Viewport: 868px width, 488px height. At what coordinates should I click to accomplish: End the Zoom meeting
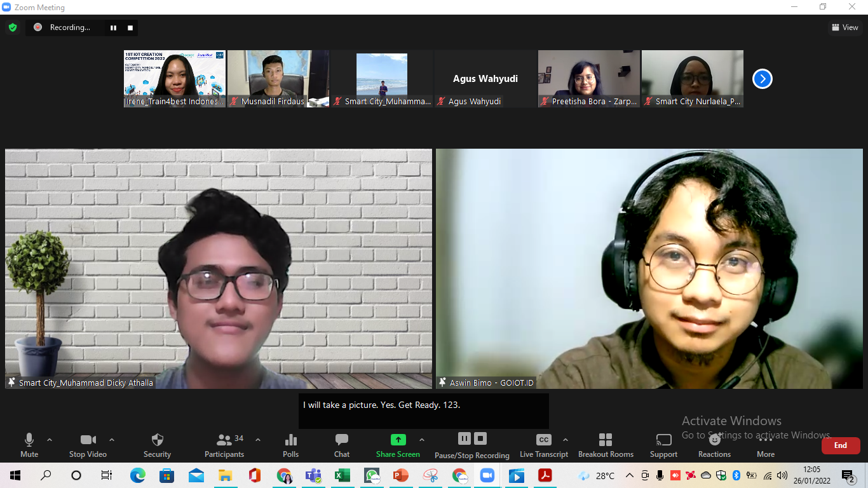point(841,445)
